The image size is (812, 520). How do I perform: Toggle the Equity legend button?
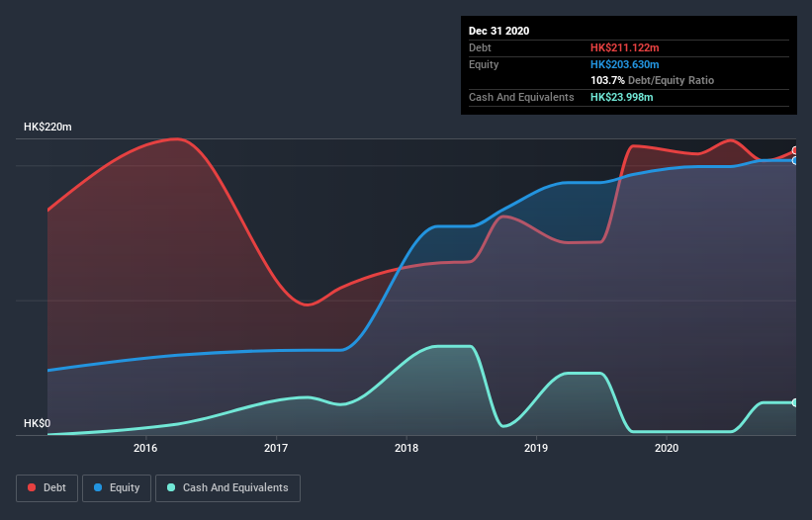(x=117, y=488)
